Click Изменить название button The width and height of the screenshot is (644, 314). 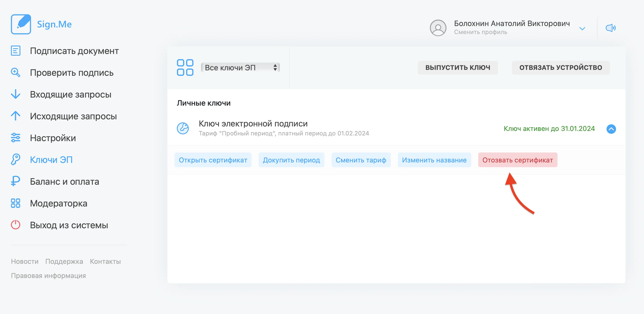434,160
